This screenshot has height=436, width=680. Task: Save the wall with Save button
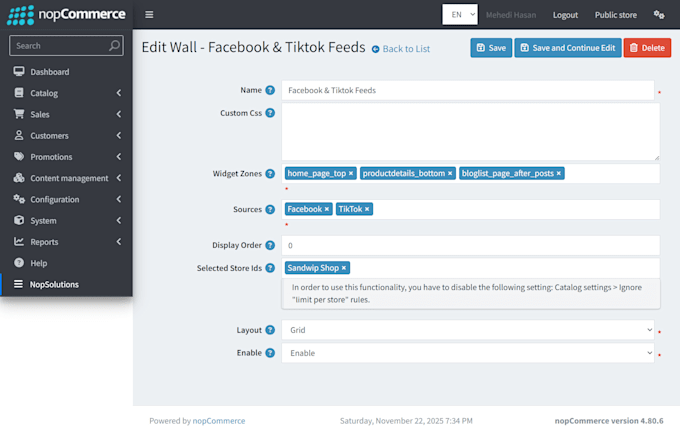coord(491,48)
